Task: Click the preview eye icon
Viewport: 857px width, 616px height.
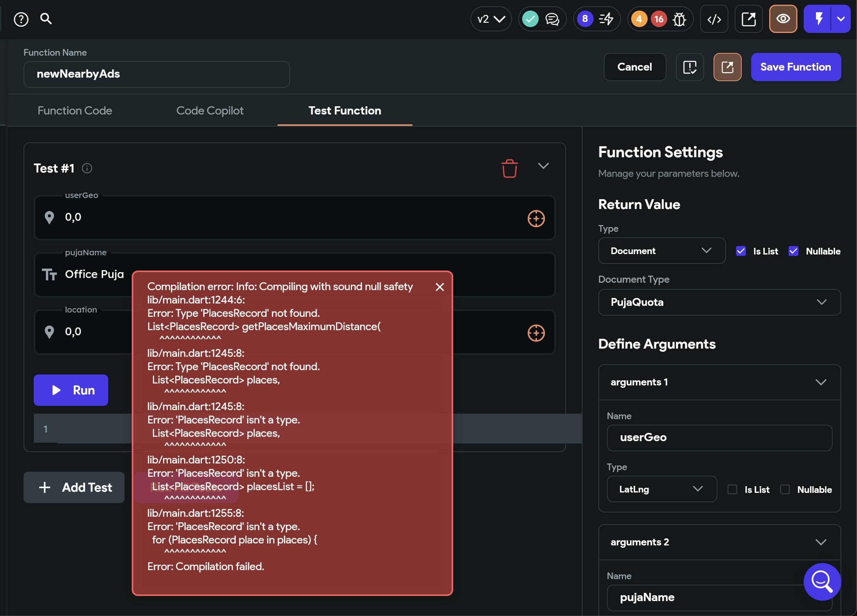Action: click(x=783, y=19)
